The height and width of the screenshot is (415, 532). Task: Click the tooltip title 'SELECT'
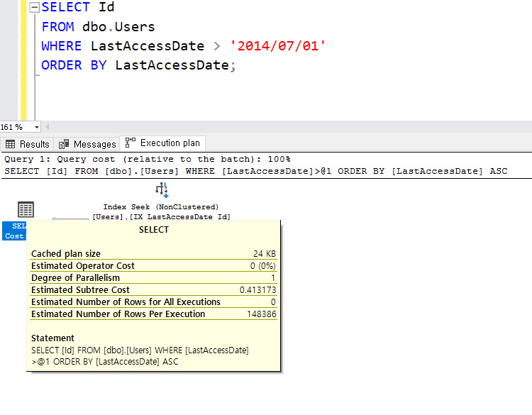click(154, 230)
